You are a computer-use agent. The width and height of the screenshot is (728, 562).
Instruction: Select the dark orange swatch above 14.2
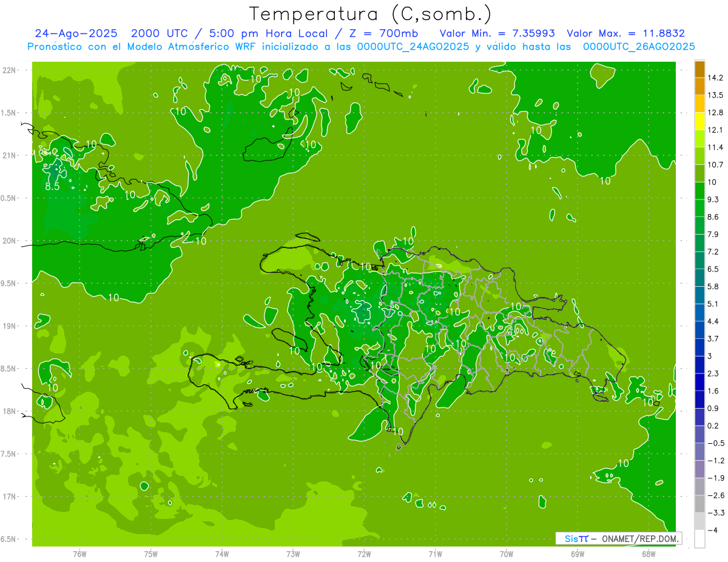[699, 69]
